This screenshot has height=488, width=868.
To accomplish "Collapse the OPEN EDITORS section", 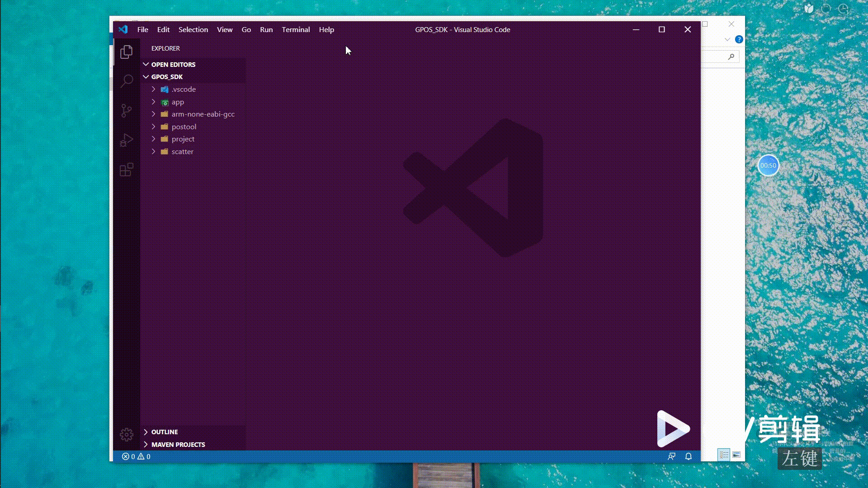I will coord(173,65).
